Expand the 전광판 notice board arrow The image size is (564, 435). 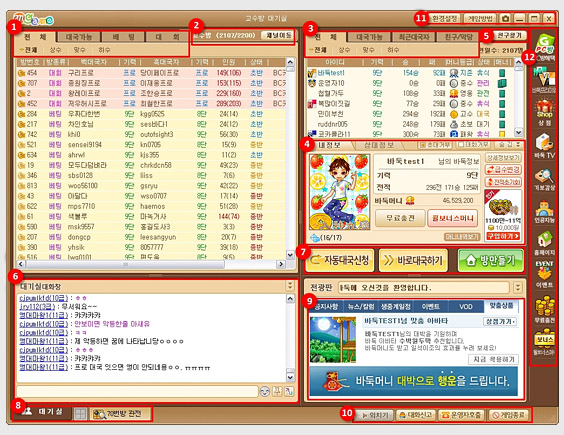tap(518, 287)
